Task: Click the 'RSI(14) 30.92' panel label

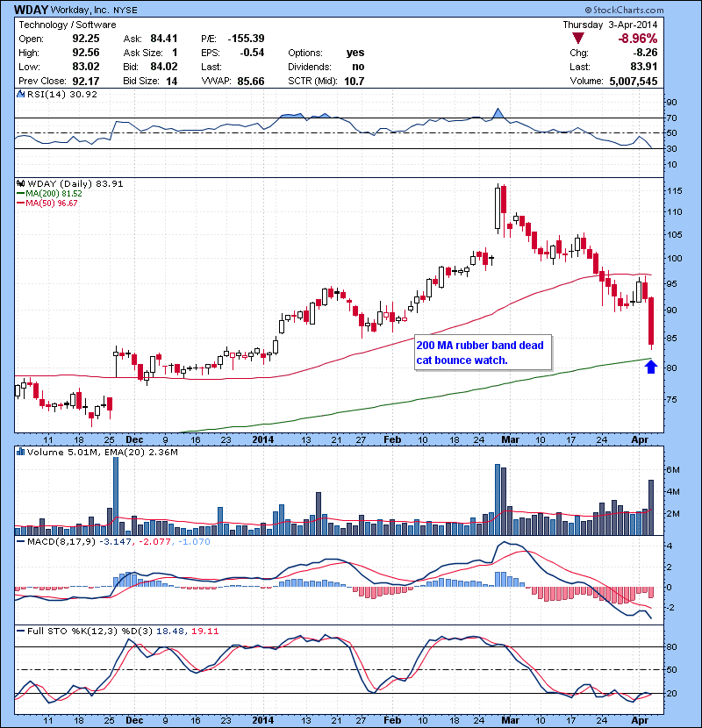Action: [x=62, y=94]
